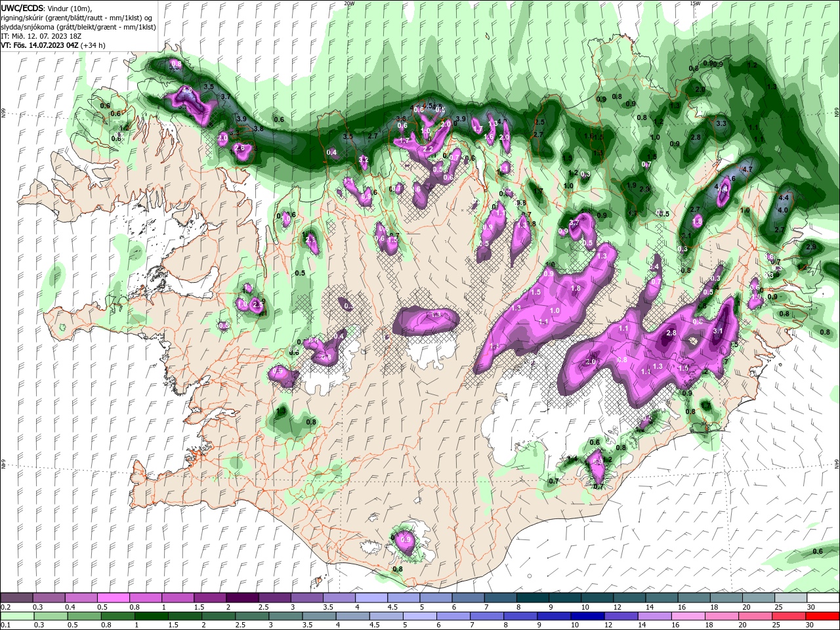Pick the palest green 0.1 lower legend swatch
The image size is (840, 630).
tap(16, 616)
